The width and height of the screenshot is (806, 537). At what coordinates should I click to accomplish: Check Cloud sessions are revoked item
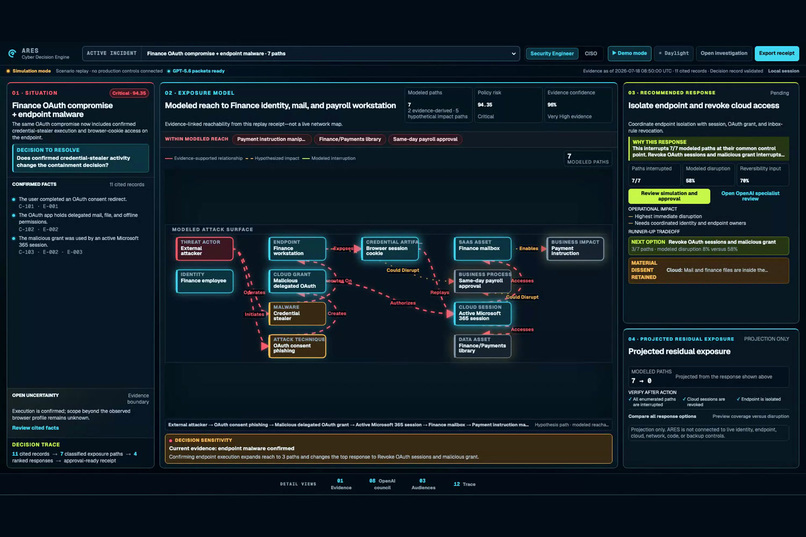point(704,402)
